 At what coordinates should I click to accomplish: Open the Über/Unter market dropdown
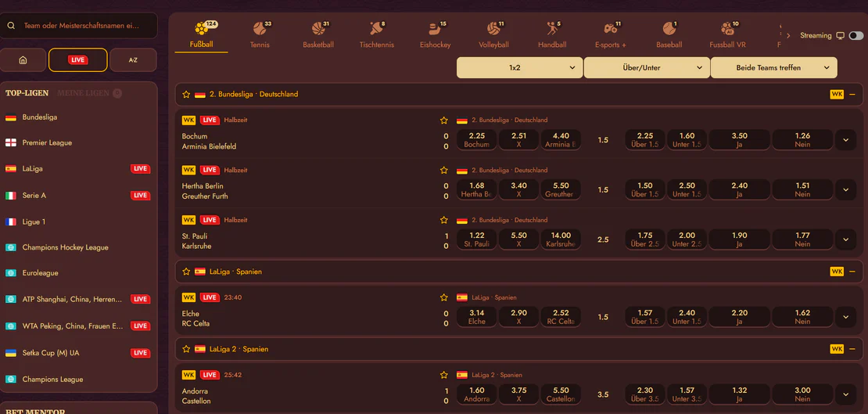coord(647,67)
